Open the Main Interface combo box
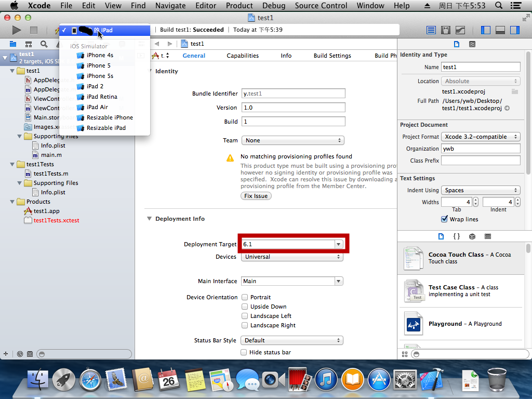532x399 pixels. [x=338, y=281]
